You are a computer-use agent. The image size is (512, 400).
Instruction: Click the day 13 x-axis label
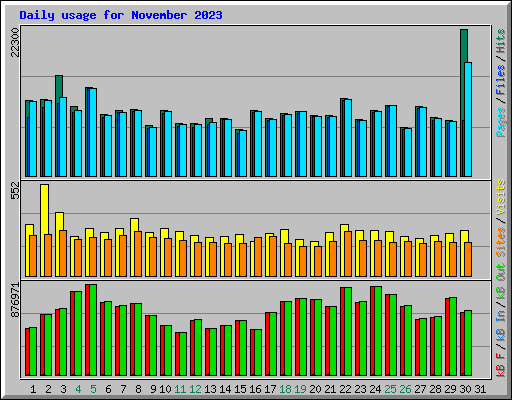click(210, 389)
